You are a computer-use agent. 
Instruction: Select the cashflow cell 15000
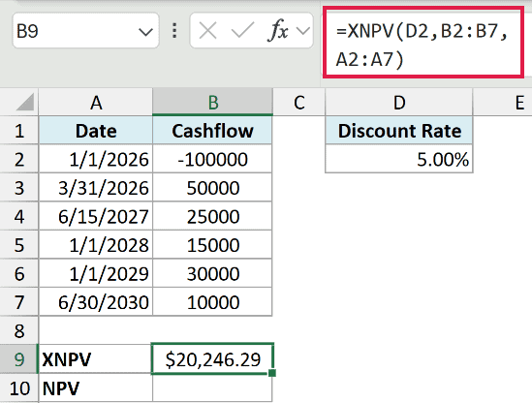pos(212,244)
